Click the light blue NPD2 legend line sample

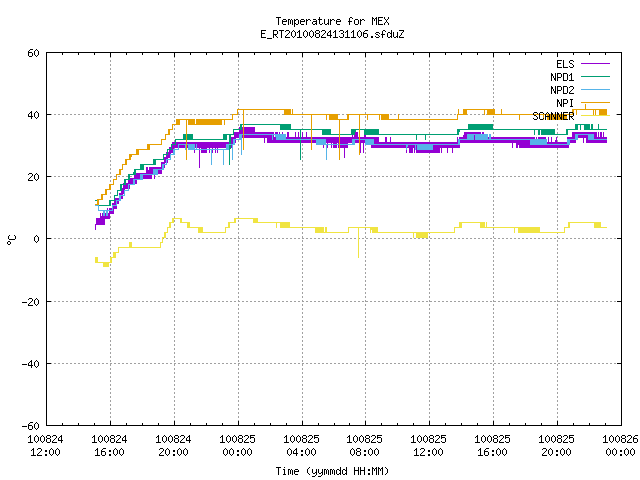tap(595, 89)
